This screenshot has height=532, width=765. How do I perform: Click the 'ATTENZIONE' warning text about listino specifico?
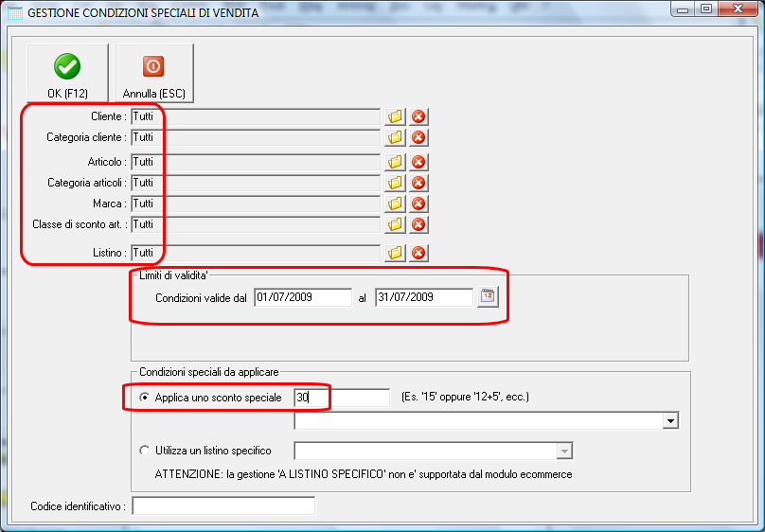tap(364, 474)
